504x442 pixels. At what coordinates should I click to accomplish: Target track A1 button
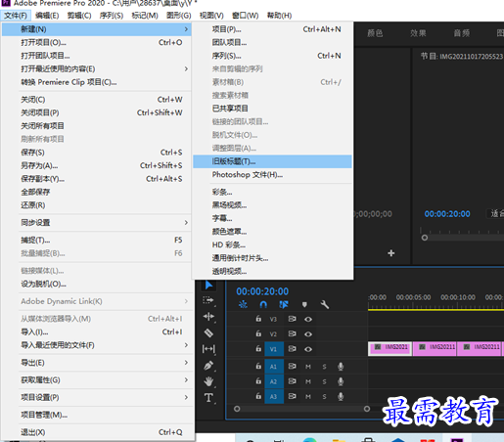click(x=274, y=367)
